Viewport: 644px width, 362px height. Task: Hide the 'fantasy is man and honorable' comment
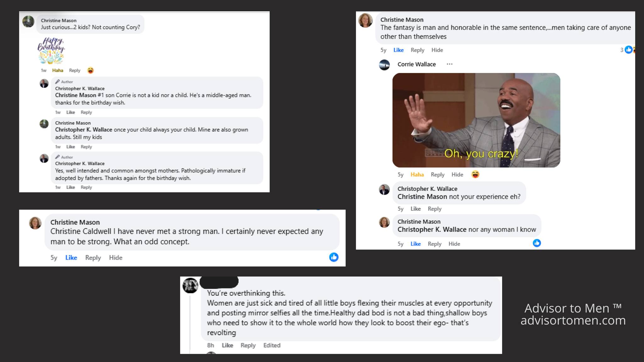click(x=437, y=50)
